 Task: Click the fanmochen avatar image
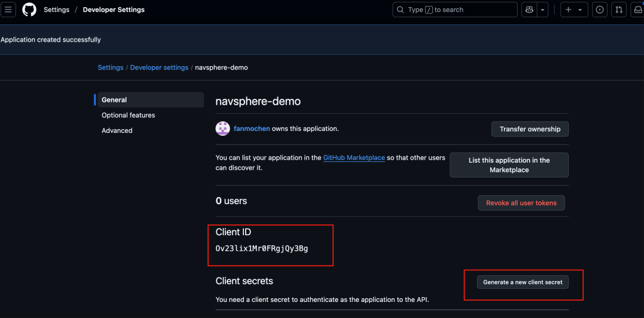222,129
